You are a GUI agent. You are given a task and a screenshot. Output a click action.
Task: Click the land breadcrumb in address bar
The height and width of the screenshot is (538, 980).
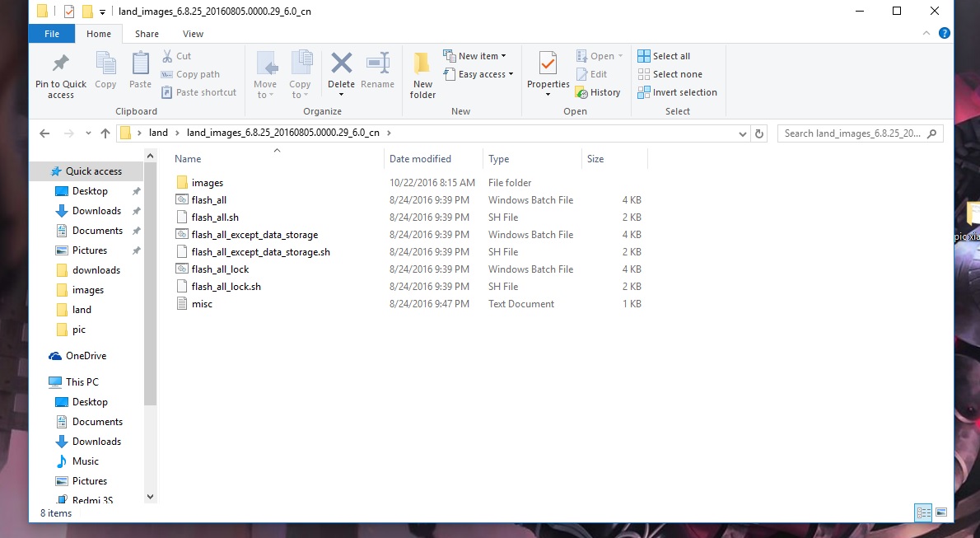click(158, 133)
